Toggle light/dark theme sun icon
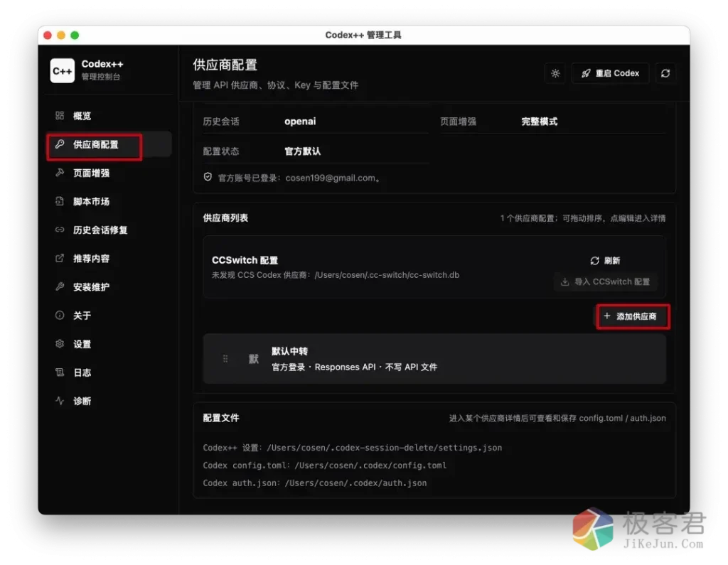 click(555, 73)
